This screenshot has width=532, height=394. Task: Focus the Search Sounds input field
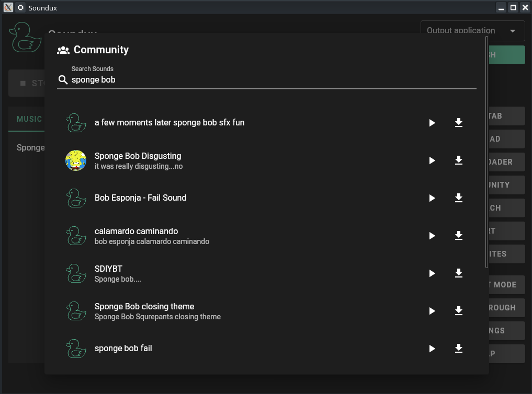[267, 80]
